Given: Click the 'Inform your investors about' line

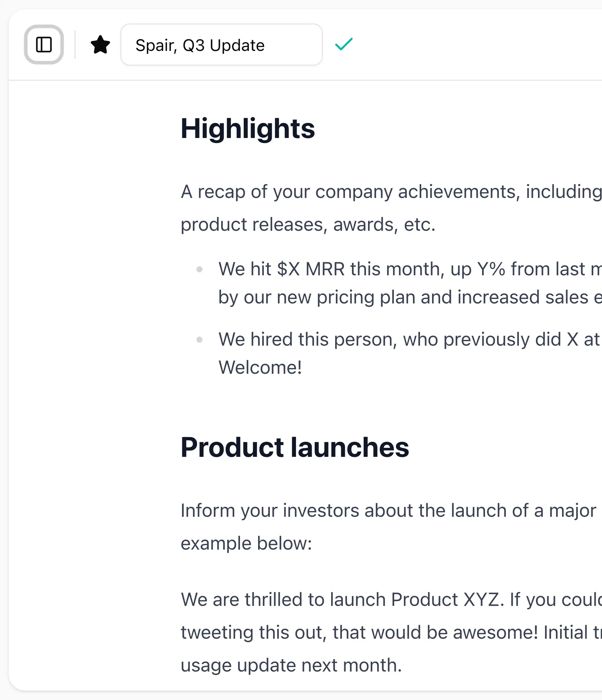Looking at the screenshot, I should [389, 510].
